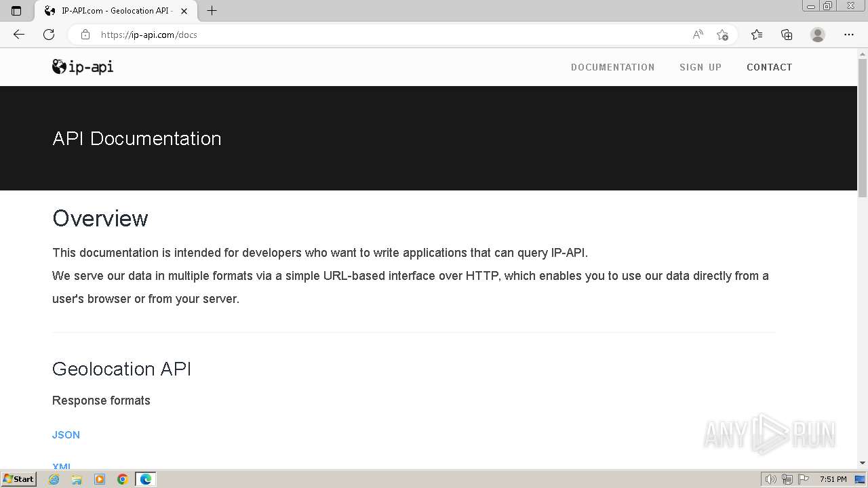Open SIGN UP nav item
The image size is (868, 488).
coord(701,67)
